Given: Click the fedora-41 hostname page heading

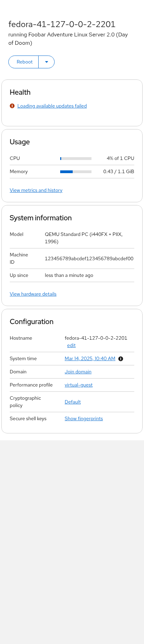Looking at the screenshot, I should pyautogui.click(x=62, y=24).
